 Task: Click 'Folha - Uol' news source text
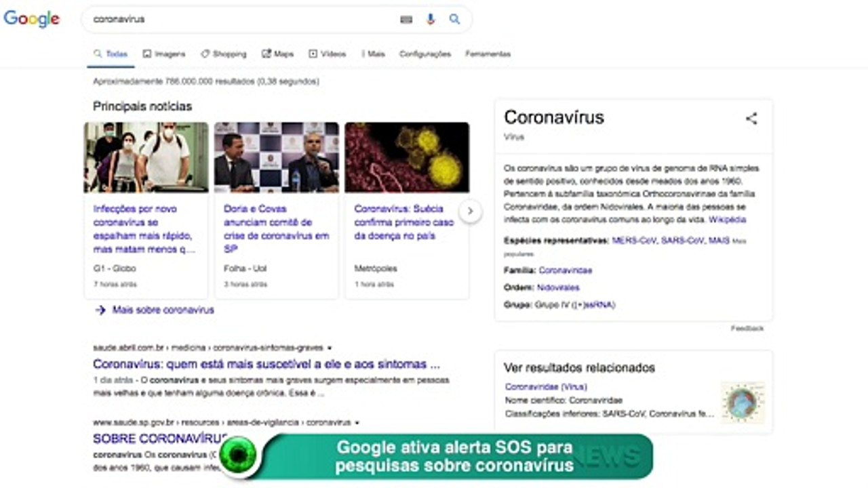click(245, 269)
